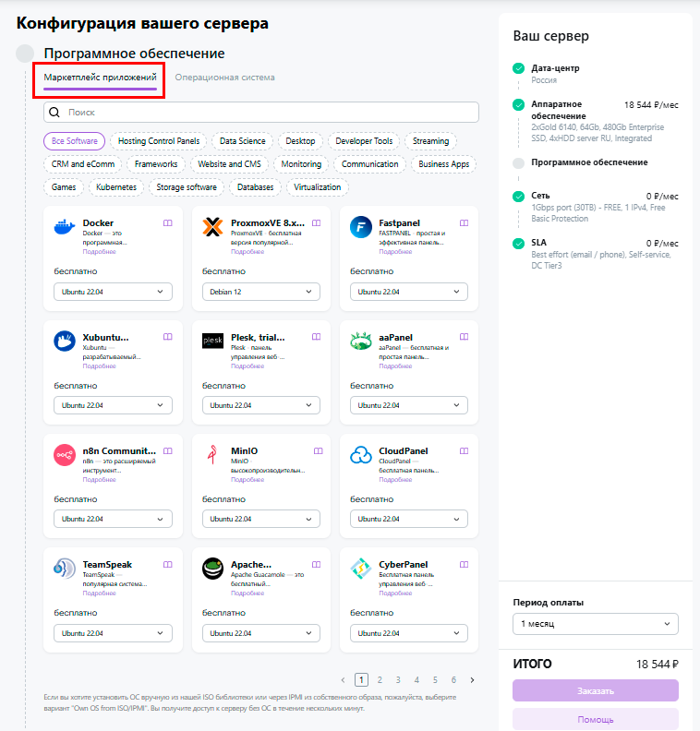Open the Apache Guacamole documentation book icon

(316, 565)
